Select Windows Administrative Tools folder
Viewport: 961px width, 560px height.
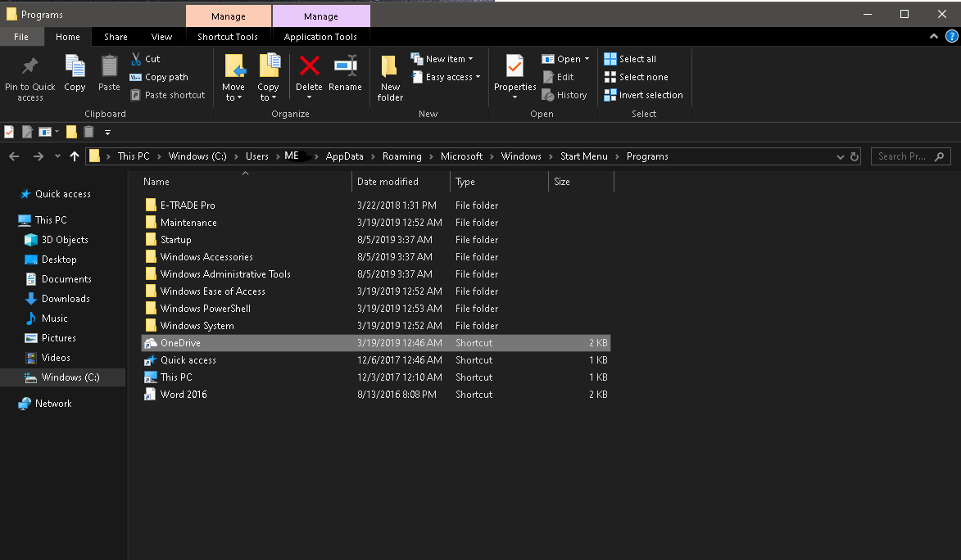click(376, 274)
